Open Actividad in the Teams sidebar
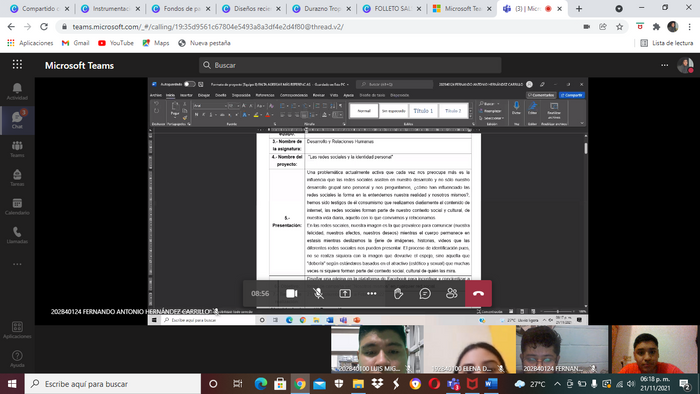This screenshot has width=700, height=394. coord(17,91)
